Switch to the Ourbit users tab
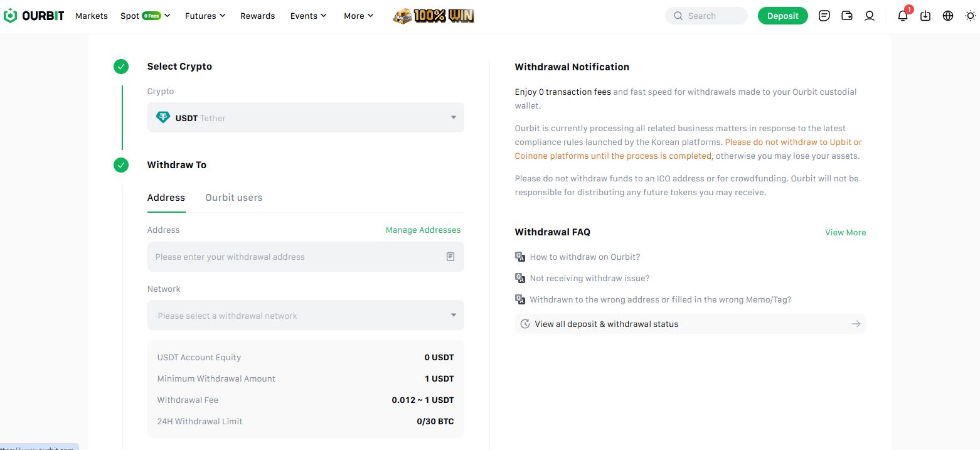Viewport: 980px width, 450px height. click(233, 197)
